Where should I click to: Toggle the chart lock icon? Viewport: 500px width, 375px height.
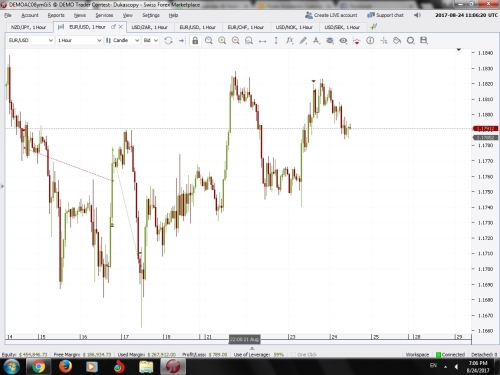click(195, 41)
